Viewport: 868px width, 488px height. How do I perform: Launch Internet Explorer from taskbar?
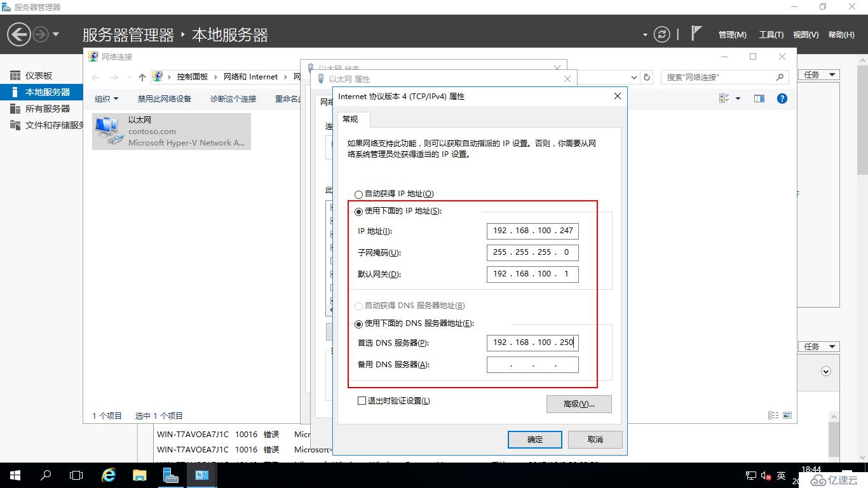109,475
